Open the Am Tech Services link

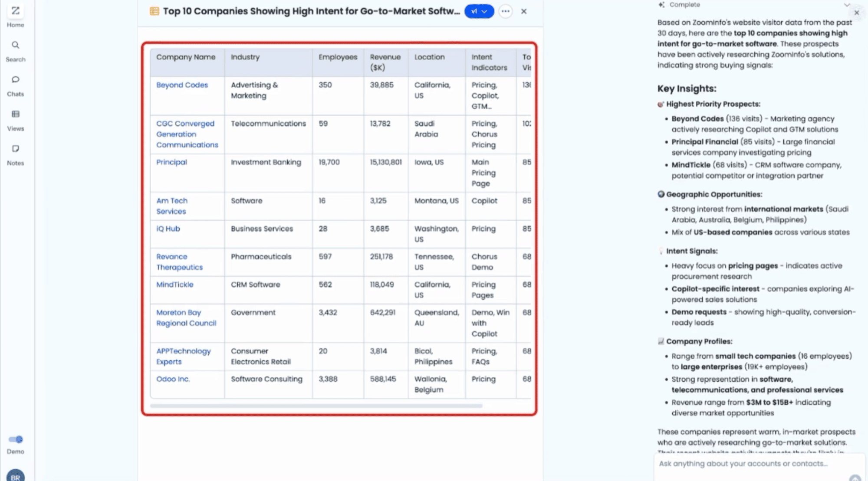click(172, 206)
